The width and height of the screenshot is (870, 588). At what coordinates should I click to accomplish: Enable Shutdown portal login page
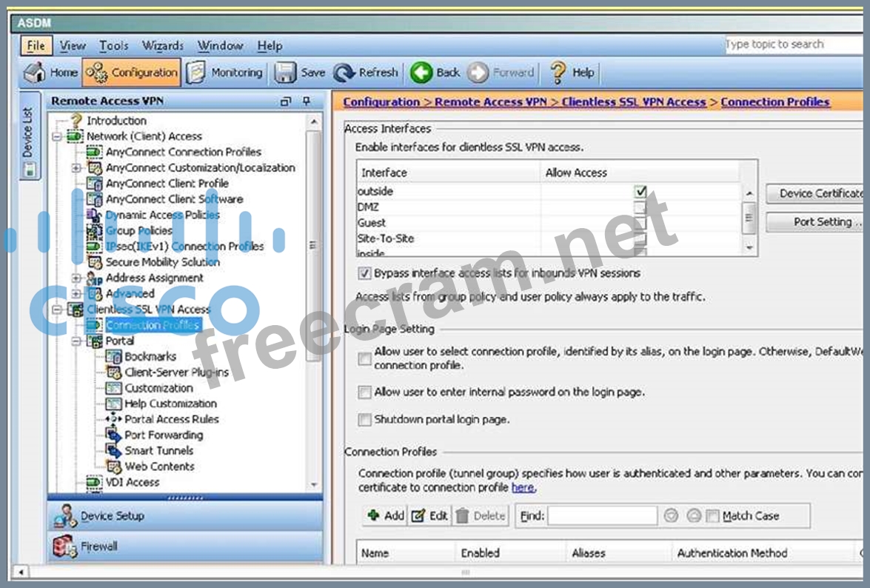[x=364, y=420]
